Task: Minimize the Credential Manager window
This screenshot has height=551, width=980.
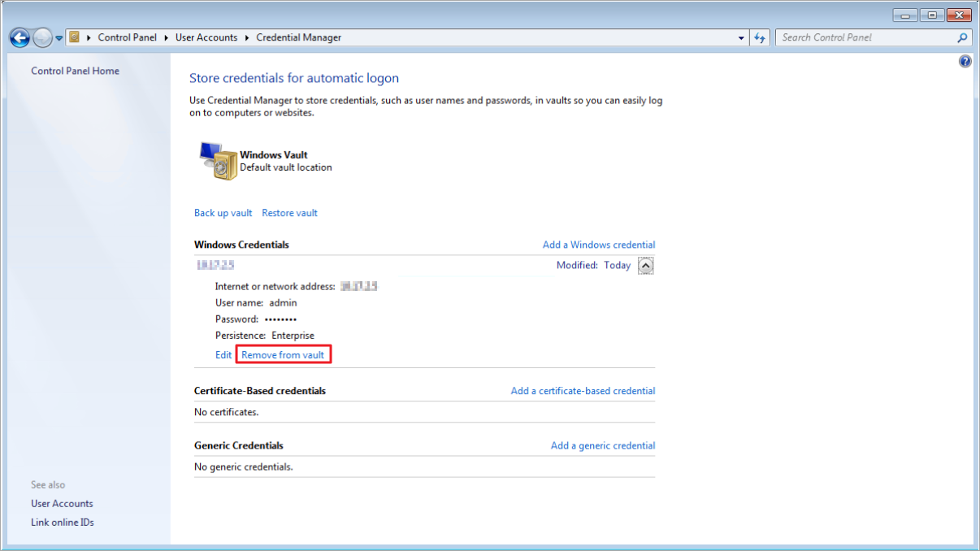Action: pyautogui.click(x=904, y=15)
